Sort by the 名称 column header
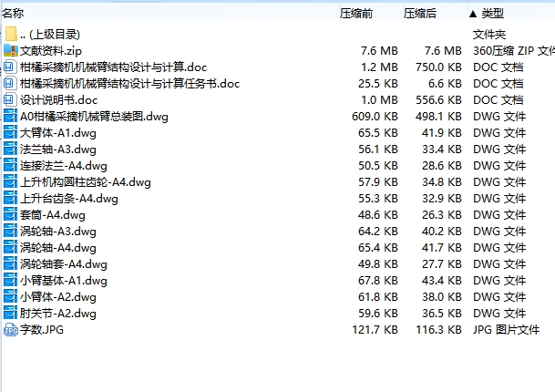The width and height of the screenshot is (555, 392). click(13, 14)
